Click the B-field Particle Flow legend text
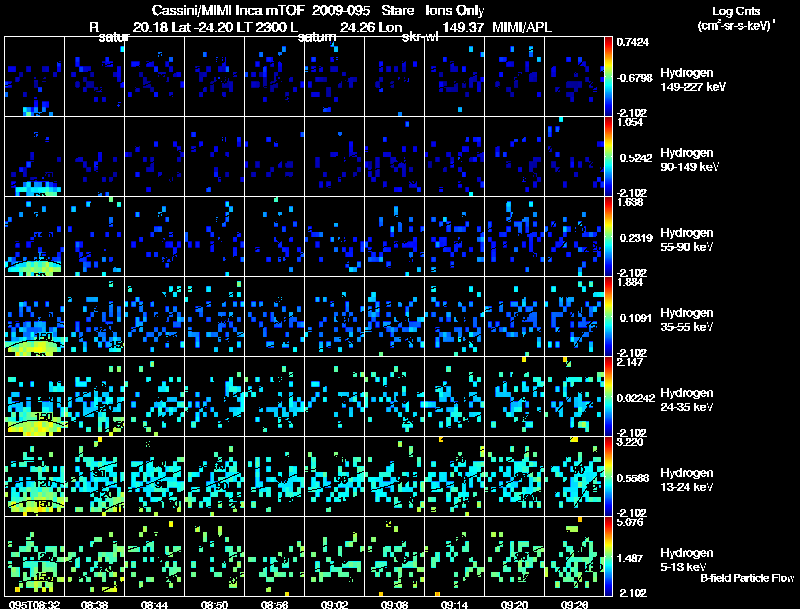 746,578
